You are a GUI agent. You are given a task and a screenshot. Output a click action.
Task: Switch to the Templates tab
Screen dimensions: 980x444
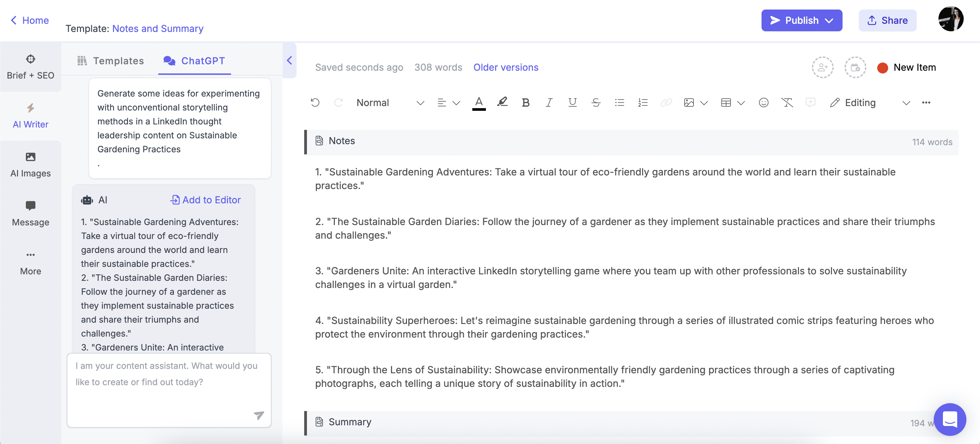tap(110, 61)
